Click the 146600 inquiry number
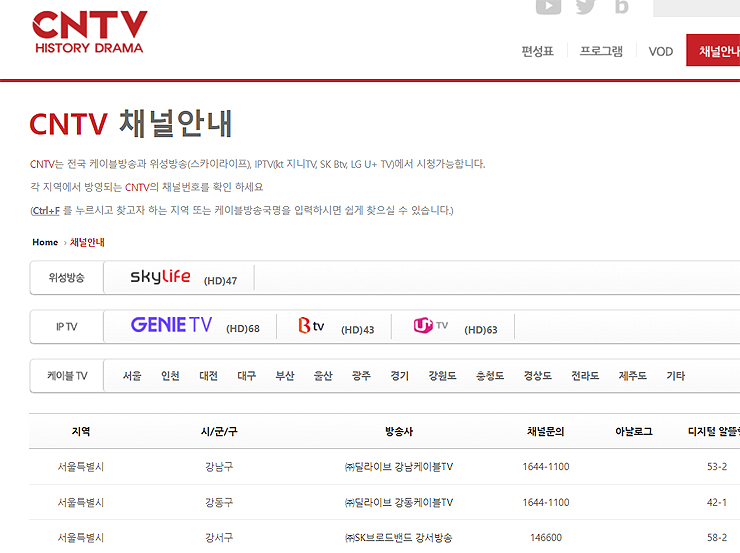Image resolution: width=740 pixels, height=553 pixels. tap(546, 538)
